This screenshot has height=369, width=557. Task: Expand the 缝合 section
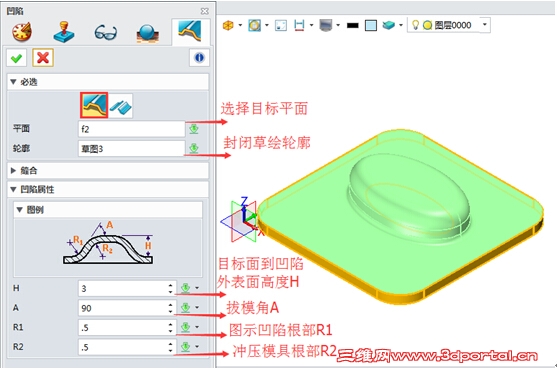(13, 171)
